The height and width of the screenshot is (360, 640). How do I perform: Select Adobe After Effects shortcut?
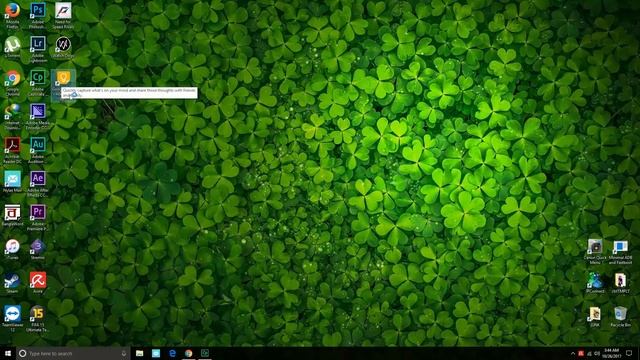[38, 184]
